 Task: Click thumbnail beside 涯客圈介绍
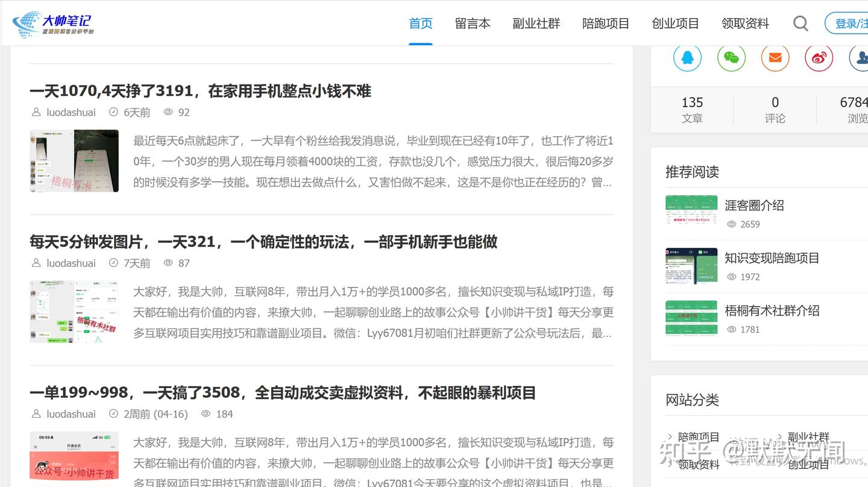691,213
